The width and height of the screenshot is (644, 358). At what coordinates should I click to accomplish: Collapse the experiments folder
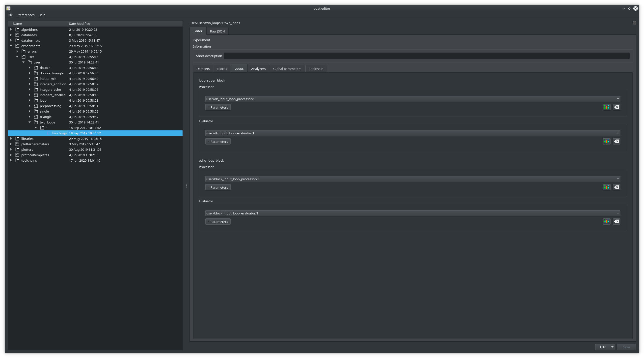(11, 46)
